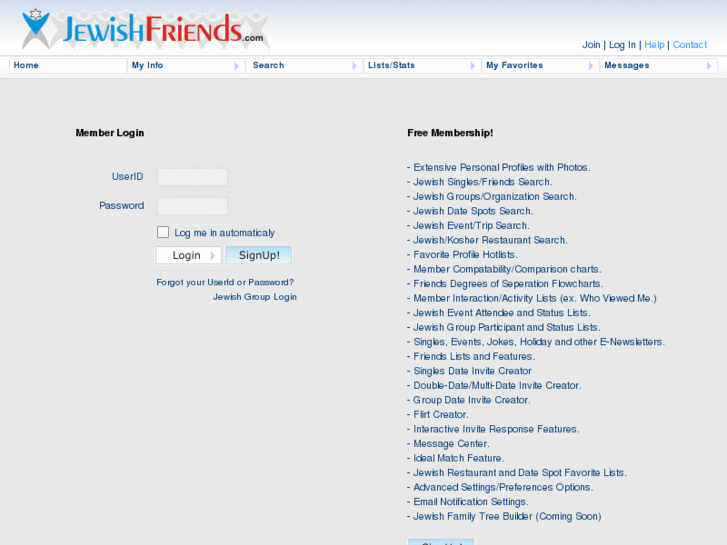Image resolution: width=727 pixels, height=545 pixels.
Task: Open the Jewish Group Login link
Action: pos(255,297)
